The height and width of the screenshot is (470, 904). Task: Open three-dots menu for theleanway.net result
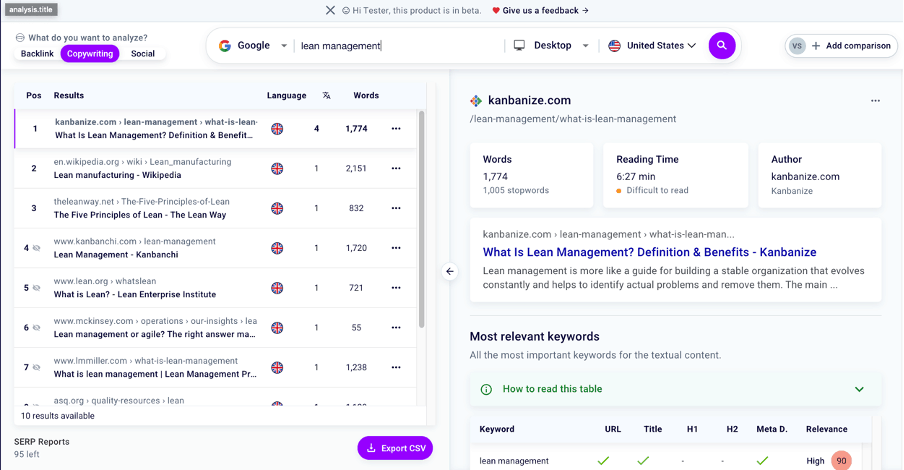click(396, 208)
